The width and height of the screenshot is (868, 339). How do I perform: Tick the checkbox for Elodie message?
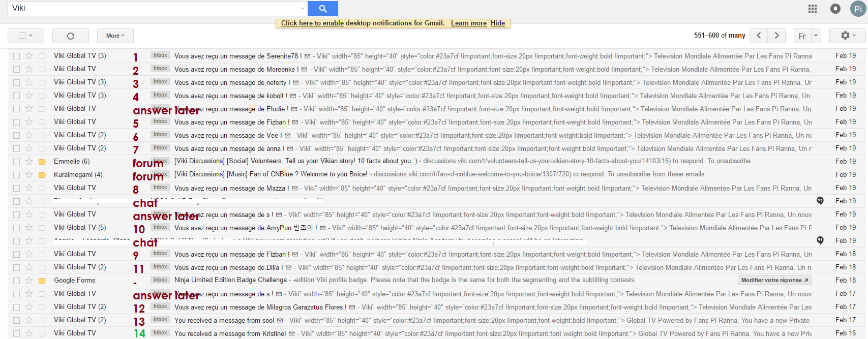17,109
